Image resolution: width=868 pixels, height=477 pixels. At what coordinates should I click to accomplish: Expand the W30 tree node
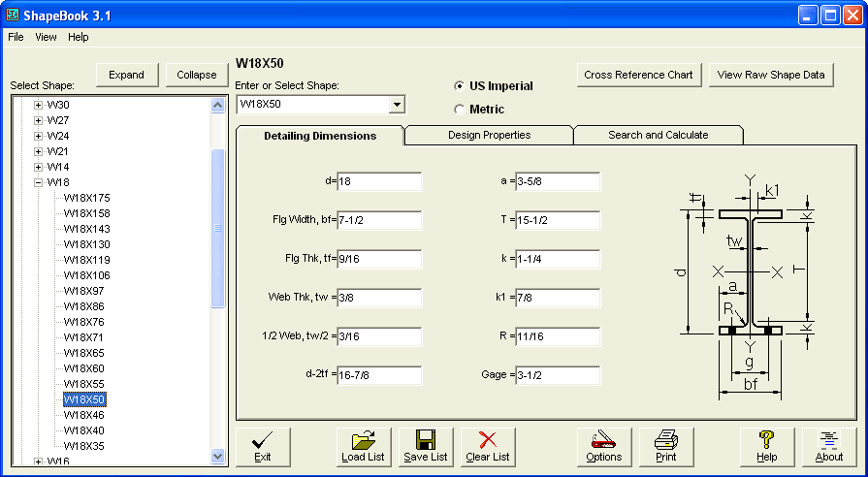38,105
